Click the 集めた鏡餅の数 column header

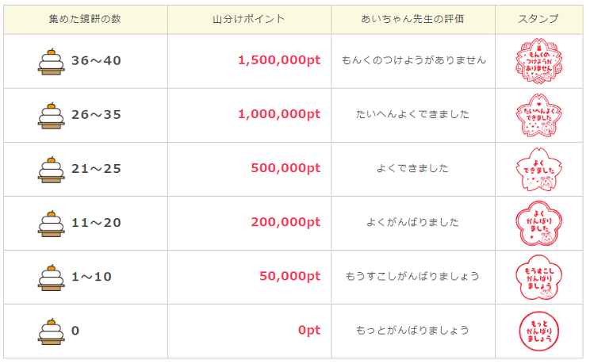85,19
